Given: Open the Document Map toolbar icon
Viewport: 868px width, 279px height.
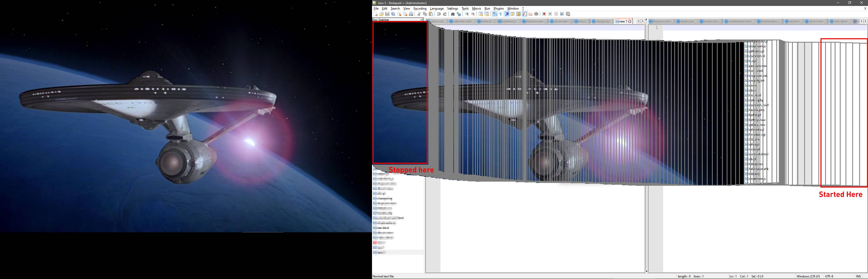Looking at the screenshot, I should pos(518,14).
